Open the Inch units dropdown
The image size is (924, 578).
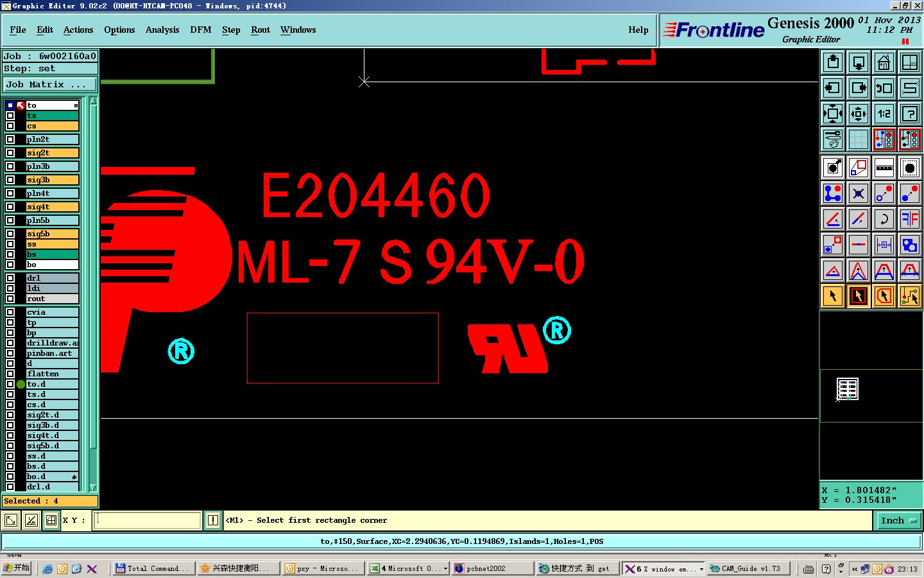(898, 520)
